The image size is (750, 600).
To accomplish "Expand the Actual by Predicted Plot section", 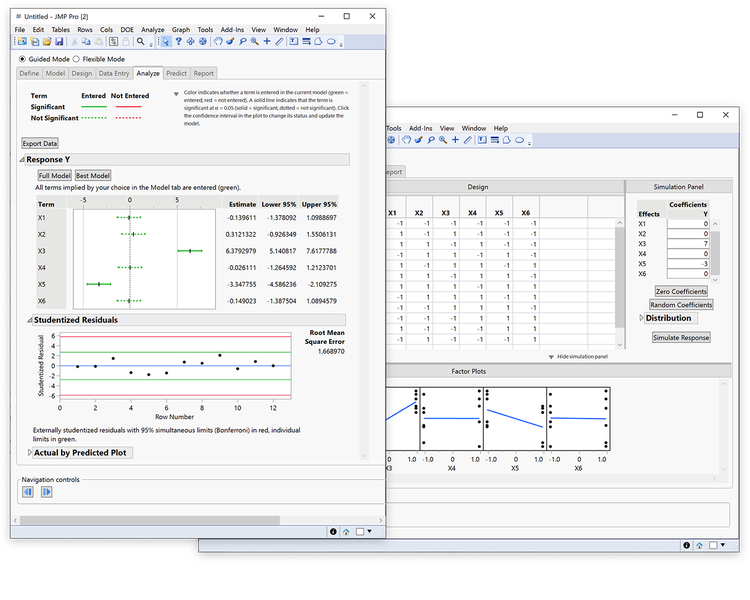I will 30,453.
